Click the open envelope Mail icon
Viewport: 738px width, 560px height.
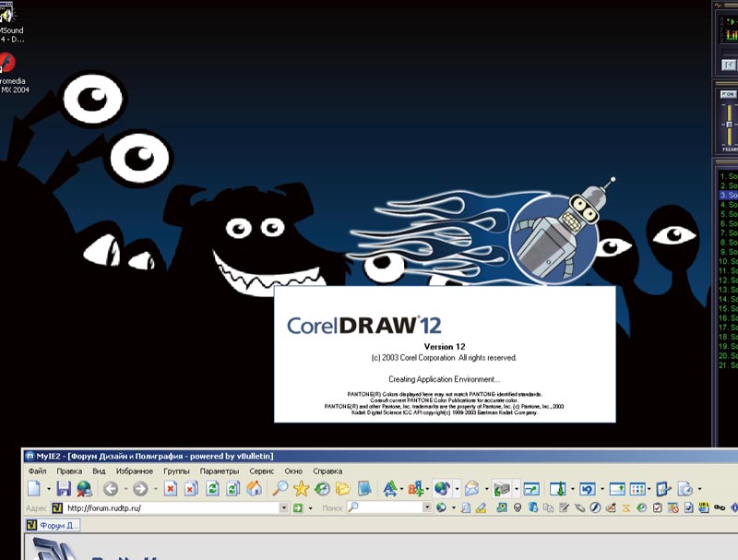pyautogui.click(x=471, y=489)
